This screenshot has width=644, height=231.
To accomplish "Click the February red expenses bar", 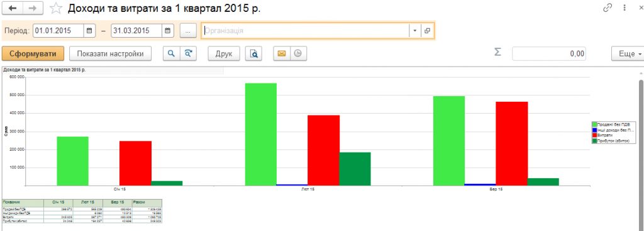I will pos(324,150).
